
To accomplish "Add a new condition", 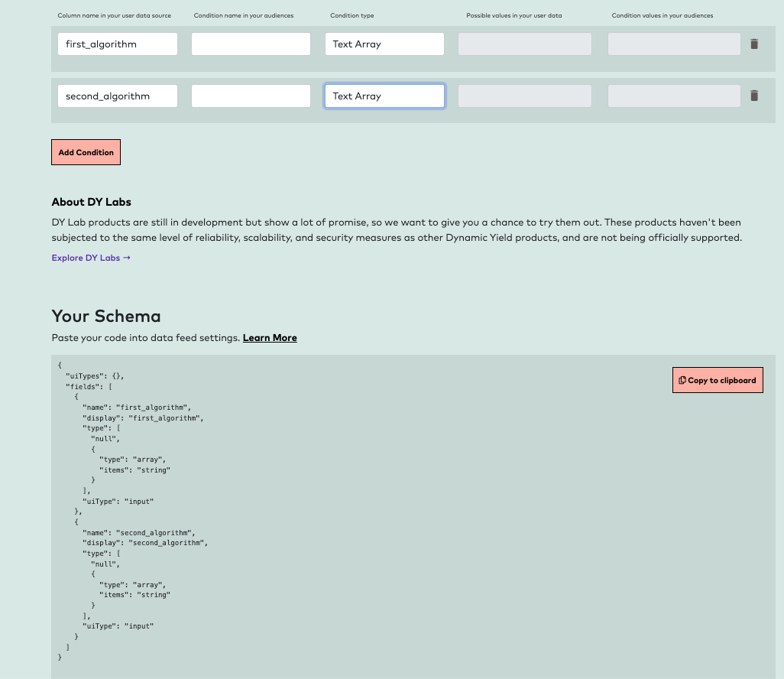I will (86, 152).
